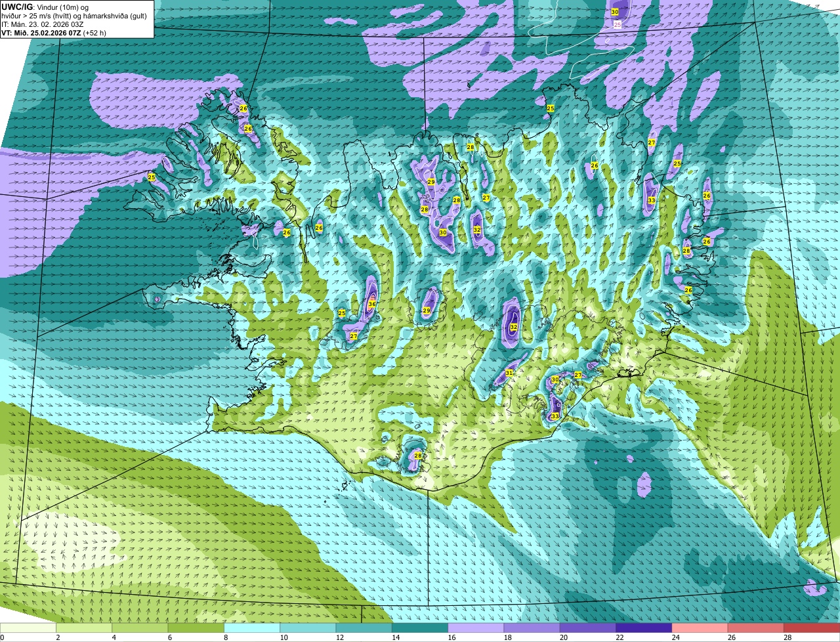Click the dark teal 14–16 legend swatch

pyautogui.click(x=420, y=628)
